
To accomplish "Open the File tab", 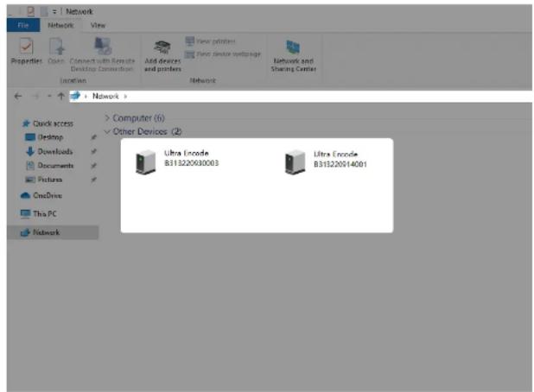I will (23, 25).
